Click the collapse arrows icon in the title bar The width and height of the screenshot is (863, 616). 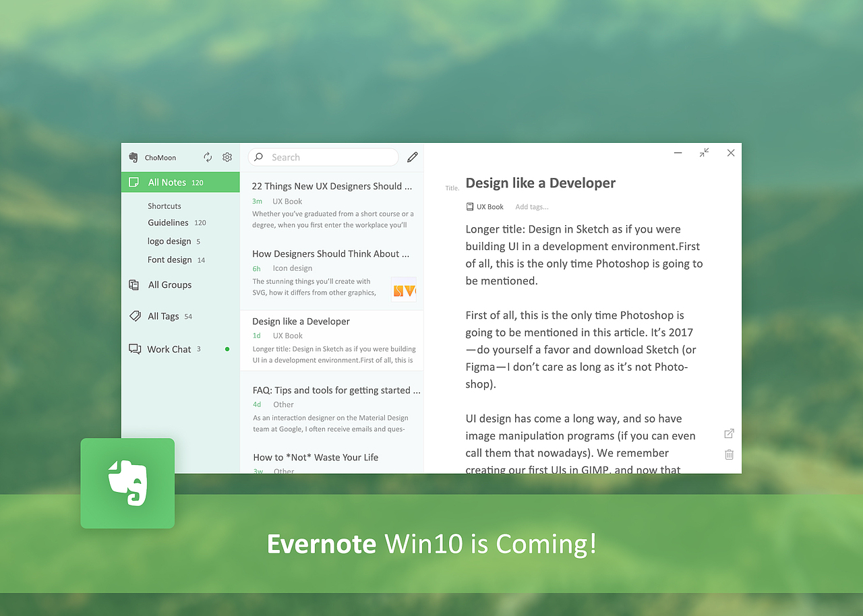click(x=704, y=153)
